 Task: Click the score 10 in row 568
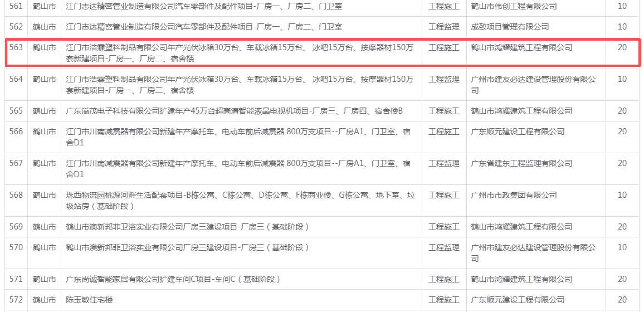[x=622, y=195]
